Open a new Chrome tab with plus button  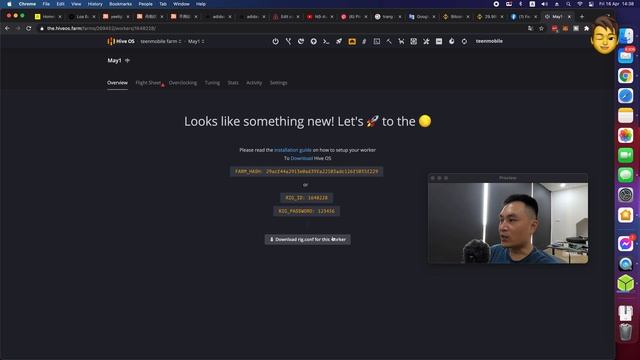pyautogui.click(x=582, y=17)
